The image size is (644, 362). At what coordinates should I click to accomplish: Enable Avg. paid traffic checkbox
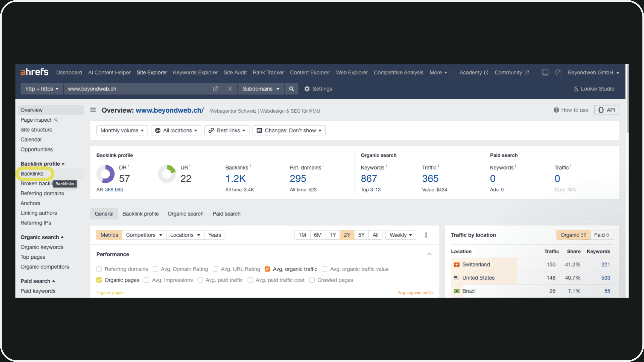[x=200, y=280]
